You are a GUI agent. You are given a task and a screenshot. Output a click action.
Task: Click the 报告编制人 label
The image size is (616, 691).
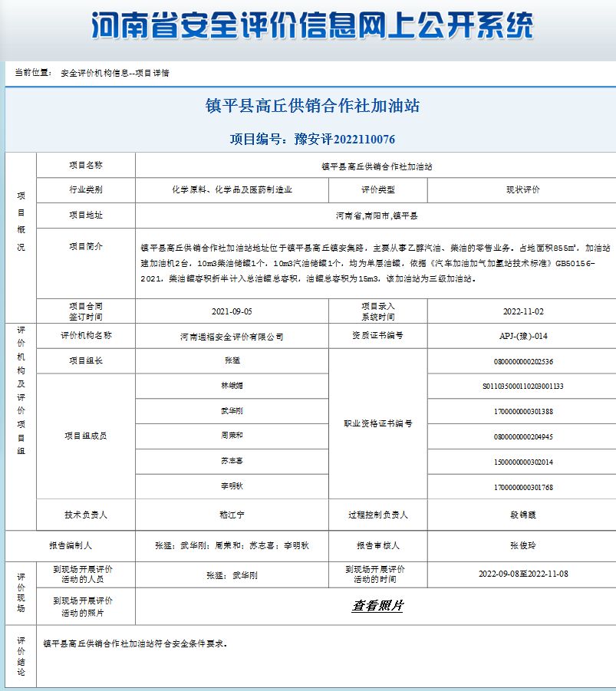tap(71, 545)
